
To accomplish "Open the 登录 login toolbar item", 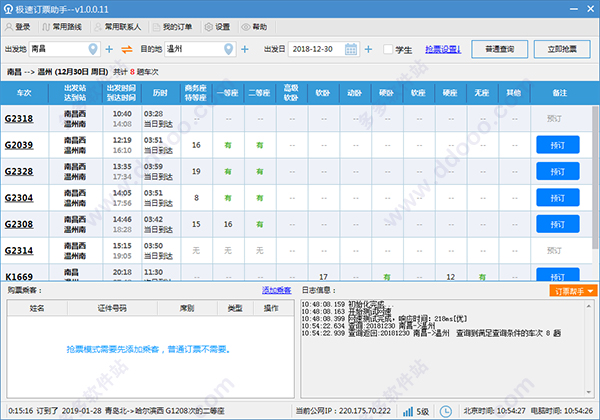I will 18,27.
